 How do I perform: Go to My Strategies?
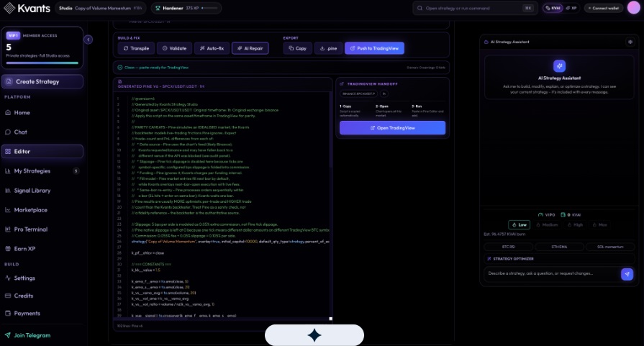[42, 170]
